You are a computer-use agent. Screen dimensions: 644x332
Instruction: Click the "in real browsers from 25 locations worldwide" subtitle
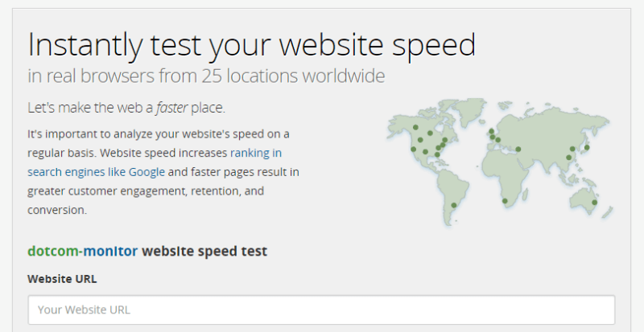[x=206, y=76]
